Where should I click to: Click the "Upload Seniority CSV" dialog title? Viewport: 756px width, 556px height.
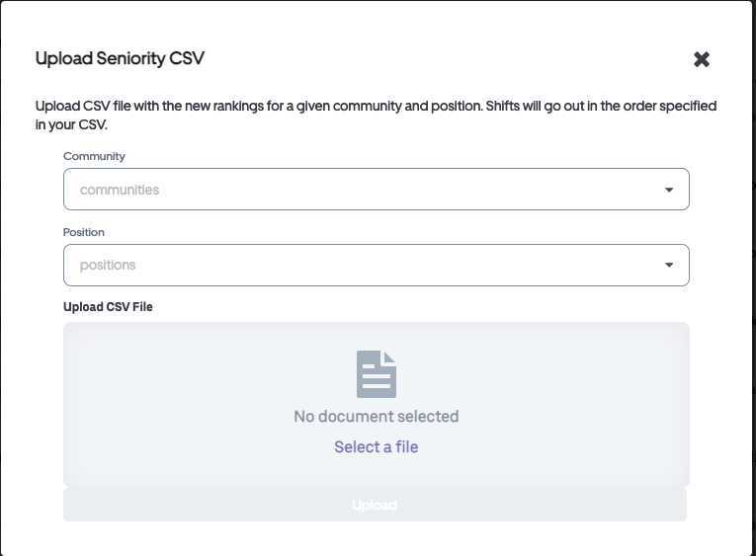(120, 58)
